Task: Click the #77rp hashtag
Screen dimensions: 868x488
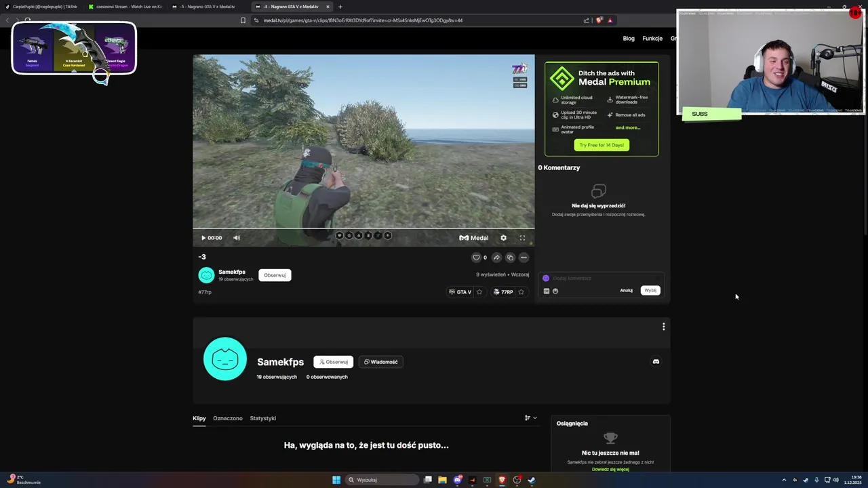Action: tap(205, 292)
